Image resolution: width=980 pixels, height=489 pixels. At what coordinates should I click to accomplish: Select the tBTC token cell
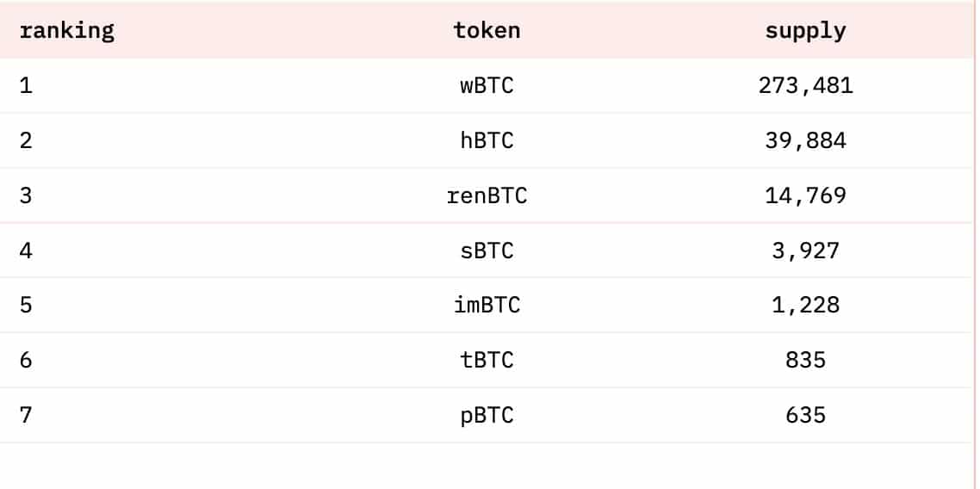(487, 361)
